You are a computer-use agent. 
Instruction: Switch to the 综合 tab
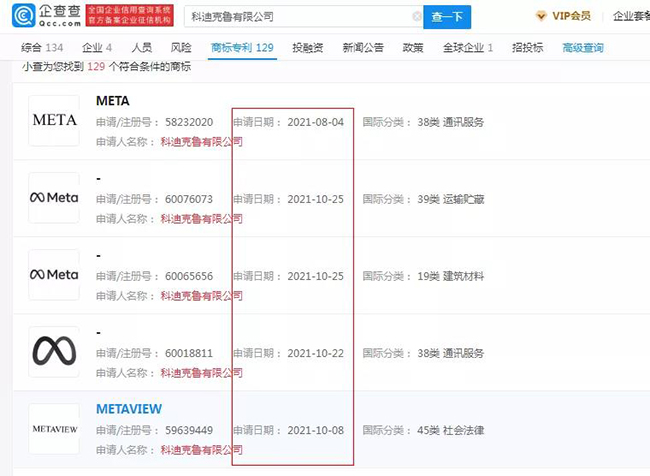click(x=40, y=47)
